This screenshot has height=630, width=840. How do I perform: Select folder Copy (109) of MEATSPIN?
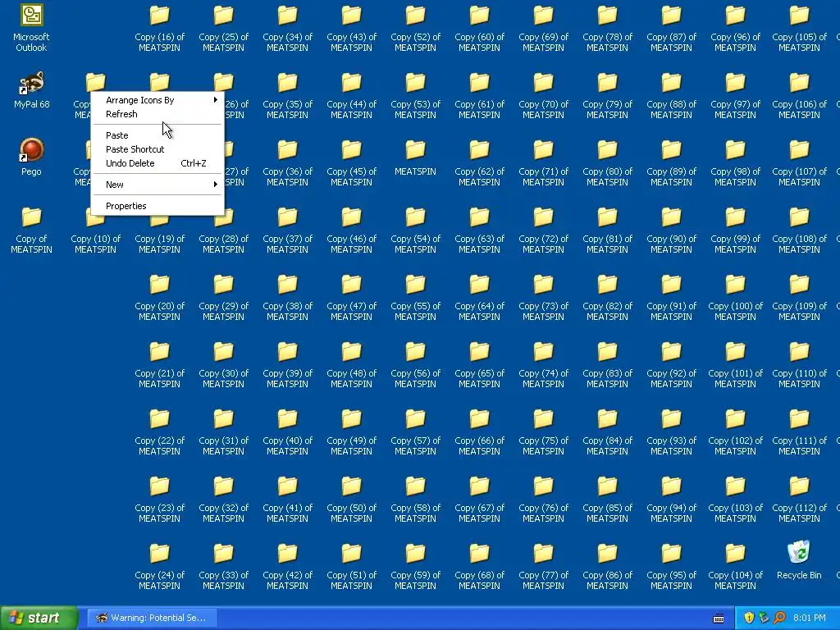click(799, 297)
